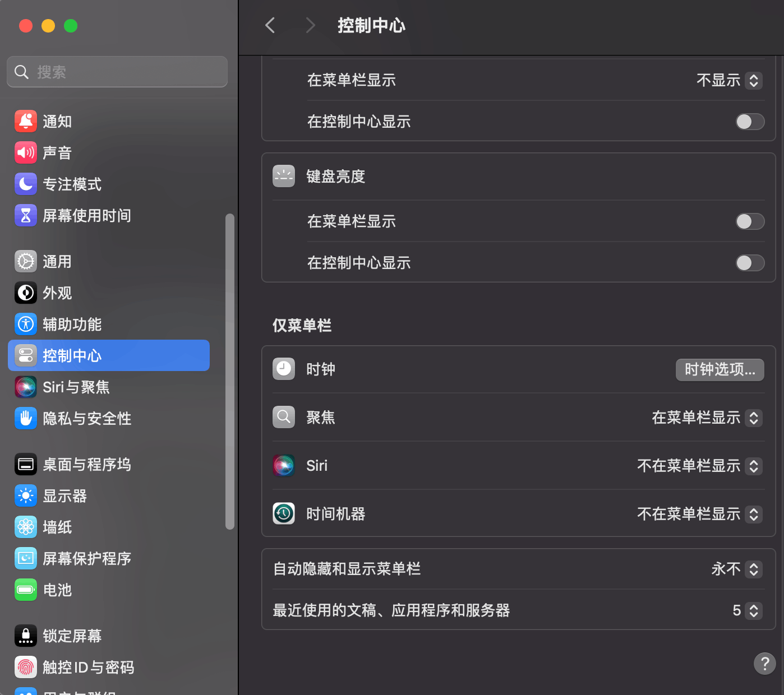
Task: Click the search field in the sidebar
Action: (x=117, y=72)
